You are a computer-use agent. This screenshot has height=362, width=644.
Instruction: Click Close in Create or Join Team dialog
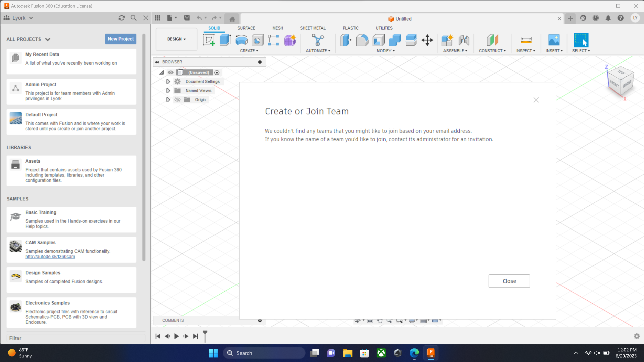click(x=509, y=281)
